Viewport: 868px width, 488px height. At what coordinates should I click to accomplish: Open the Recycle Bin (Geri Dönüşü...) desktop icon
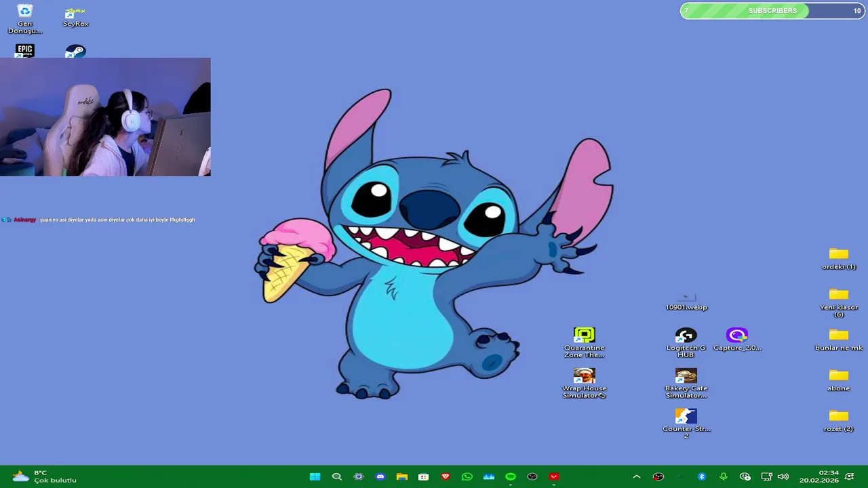pos(24,19)
